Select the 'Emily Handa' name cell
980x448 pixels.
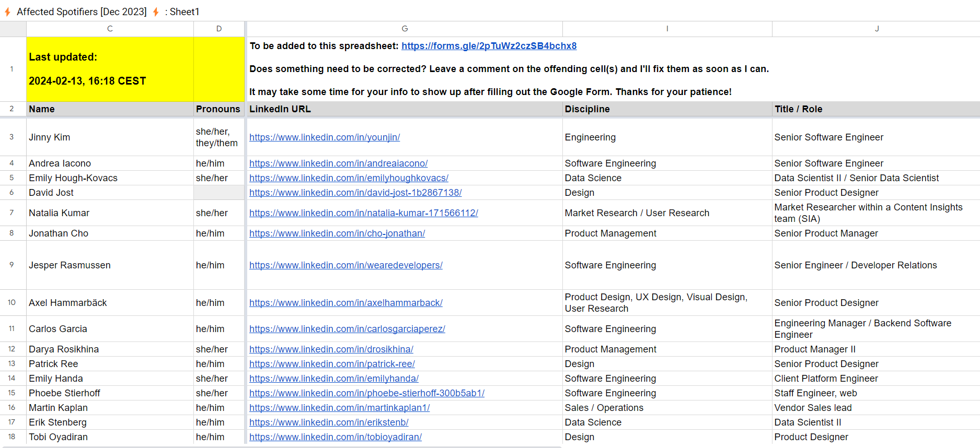[110, 379]
